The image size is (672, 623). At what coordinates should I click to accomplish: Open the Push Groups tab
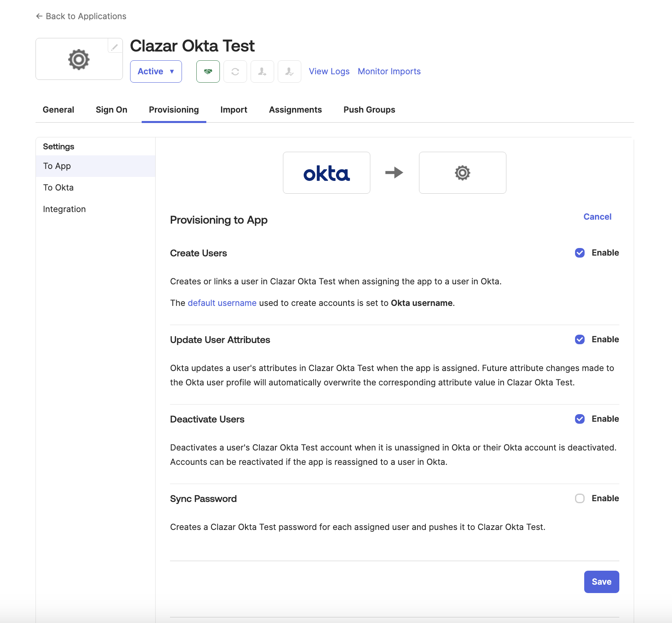coord(369,109)
